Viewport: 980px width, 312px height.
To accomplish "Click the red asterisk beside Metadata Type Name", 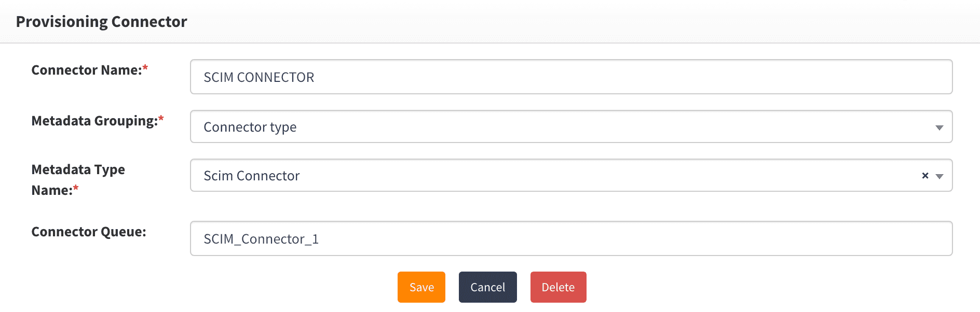I will click(x=76, y=188).
